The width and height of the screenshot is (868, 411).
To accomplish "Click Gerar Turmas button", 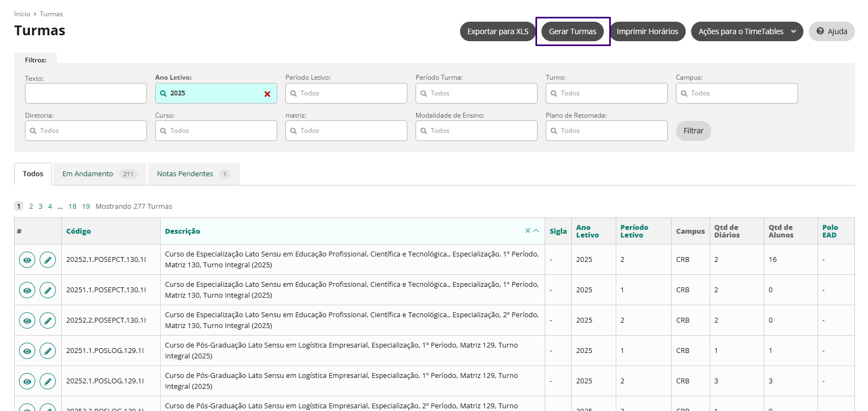I will tap(572, 31).
